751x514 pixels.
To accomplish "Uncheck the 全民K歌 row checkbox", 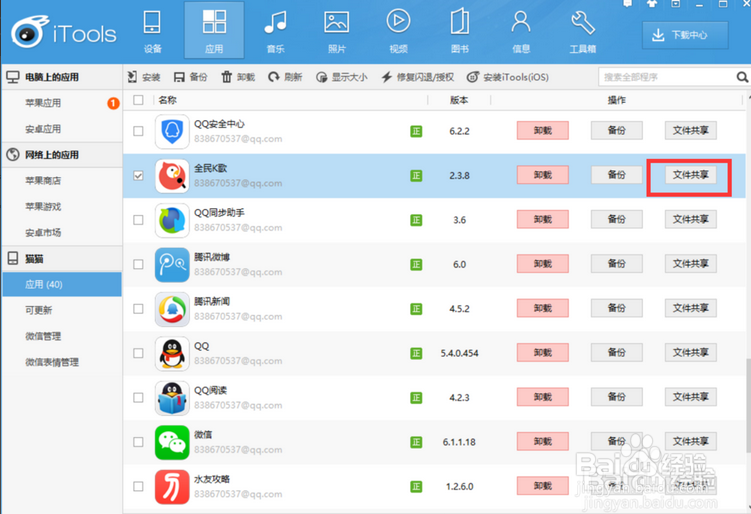I will point(138,175).
